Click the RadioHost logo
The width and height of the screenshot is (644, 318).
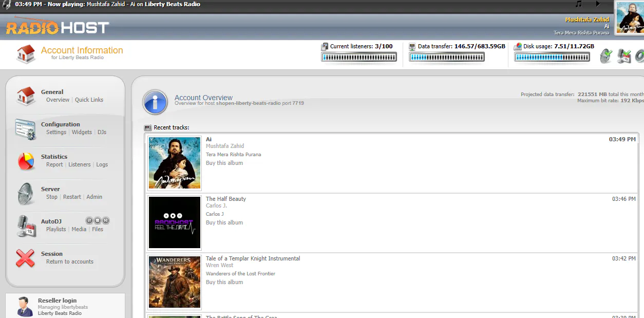pos(58,27)
